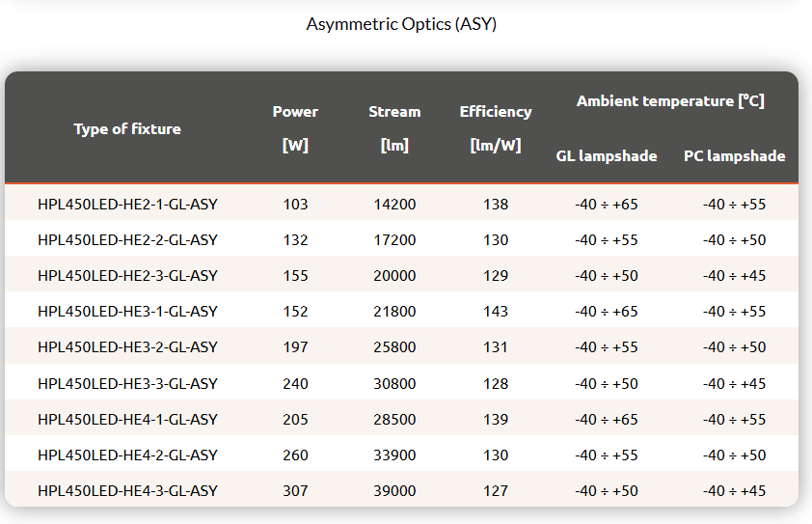Click GL lampshade temperature for HPL450LED-HE4-1-GL-ASY
The height and width of the screenshot is (524, 812).
tap(607, 420)
